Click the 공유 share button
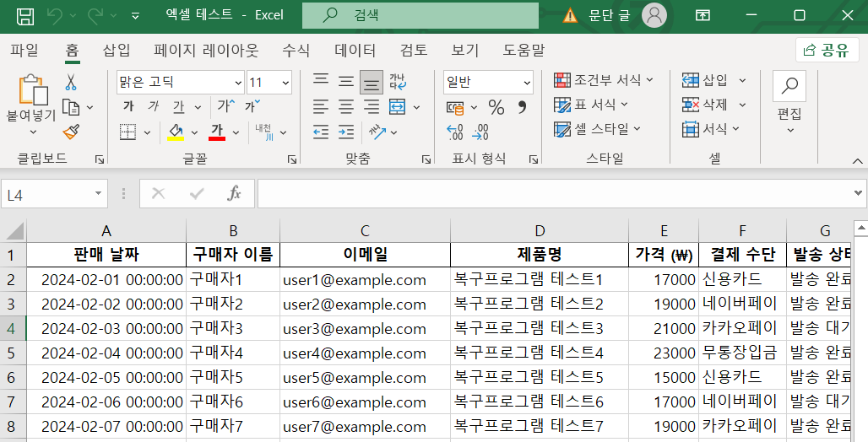The height and width of the screenshot is (442, 868). 827,50
